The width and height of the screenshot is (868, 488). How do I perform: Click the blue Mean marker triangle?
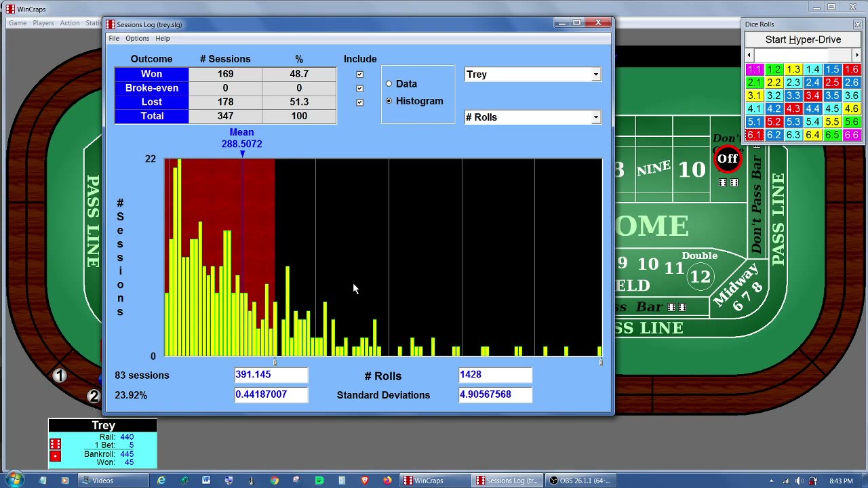point(242,154)
